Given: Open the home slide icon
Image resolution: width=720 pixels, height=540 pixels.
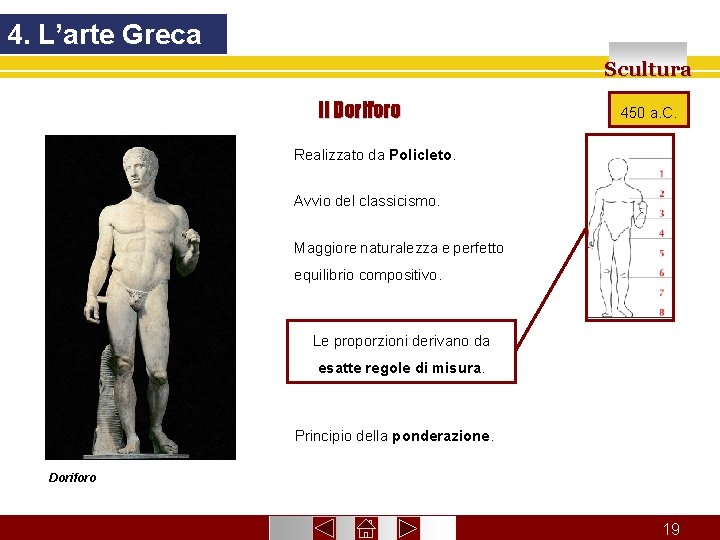Looking at the screenshot, I should (x=366, y=528).
